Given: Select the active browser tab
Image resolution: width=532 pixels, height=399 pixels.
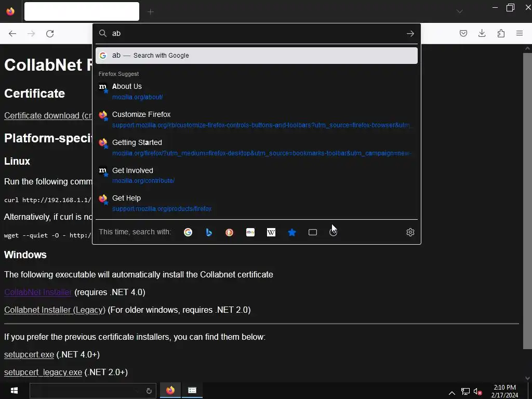Looking at the screenshot, I should coord(82,11).
